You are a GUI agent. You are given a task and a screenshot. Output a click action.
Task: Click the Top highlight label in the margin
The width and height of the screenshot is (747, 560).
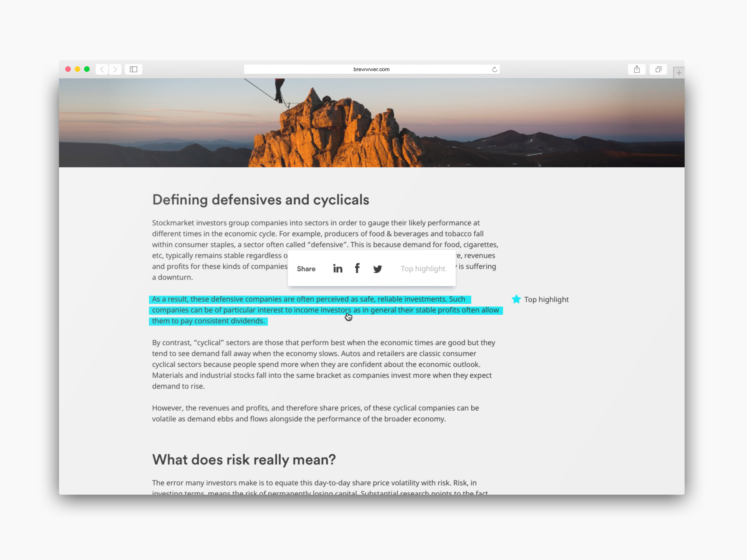click(x=546, y=299)
